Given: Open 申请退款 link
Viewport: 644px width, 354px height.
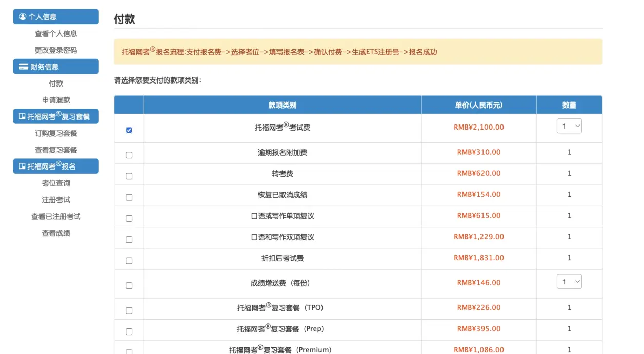Looking at the screenshot, I should [56, 100].
